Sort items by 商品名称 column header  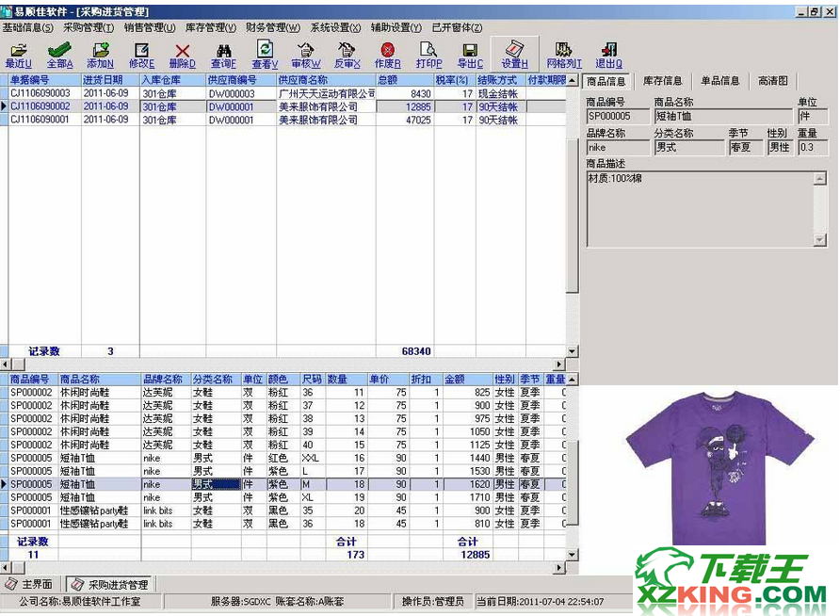click(x=100, y=380)
